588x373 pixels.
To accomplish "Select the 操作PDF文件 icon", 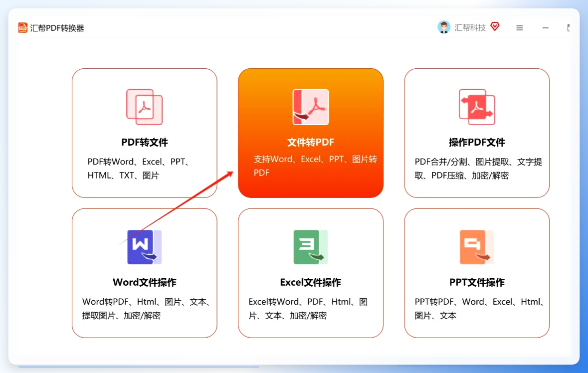I will [477, 107].
